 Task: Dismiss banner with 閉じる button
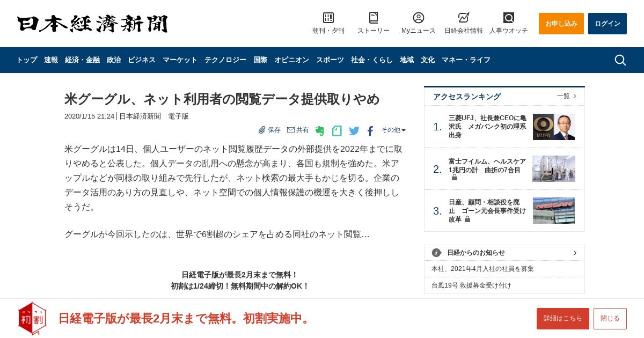point(610,319)
